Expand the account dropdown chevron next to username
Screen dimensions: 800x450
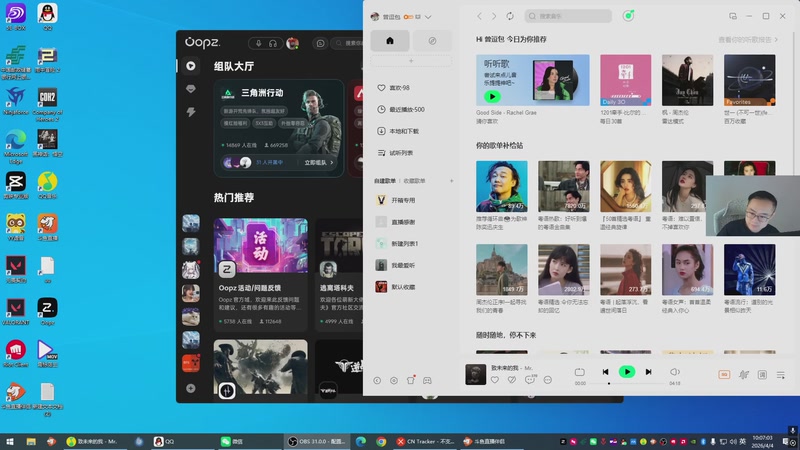click(x=428, y=17)
